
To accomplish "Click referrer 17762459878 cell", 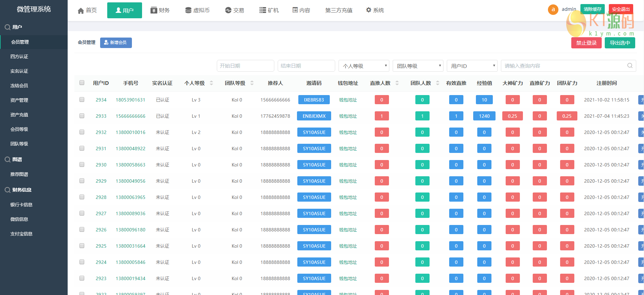I will coord(275,116).
